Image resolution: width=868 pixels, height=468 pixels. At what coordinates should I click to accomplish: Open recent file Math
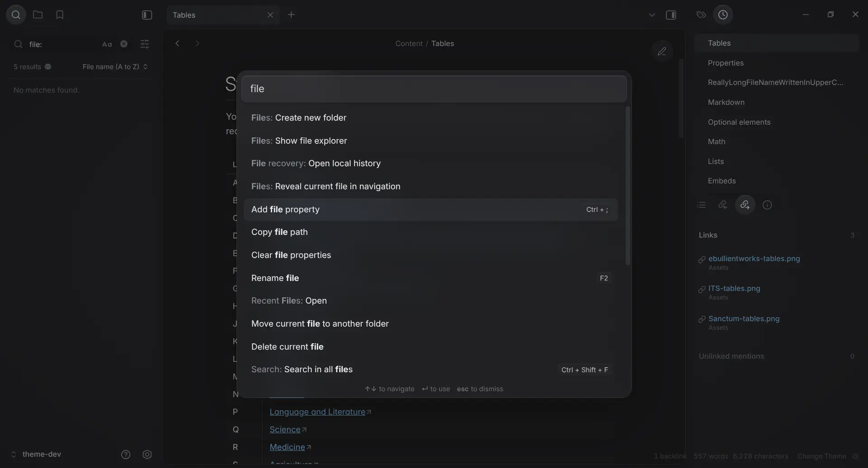pos(776,142)
